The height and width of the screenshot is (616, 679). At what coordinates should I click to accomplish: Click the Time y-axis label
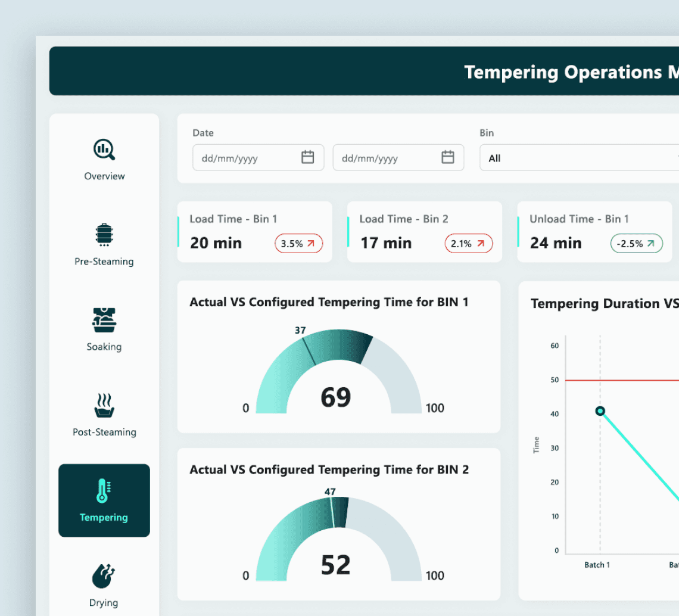536,445
